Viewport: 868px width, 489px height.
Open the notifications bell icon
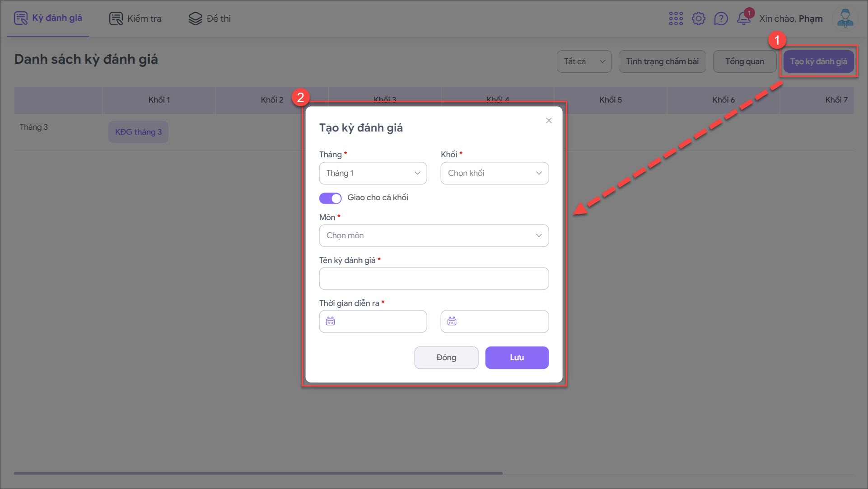coord(743,19)
